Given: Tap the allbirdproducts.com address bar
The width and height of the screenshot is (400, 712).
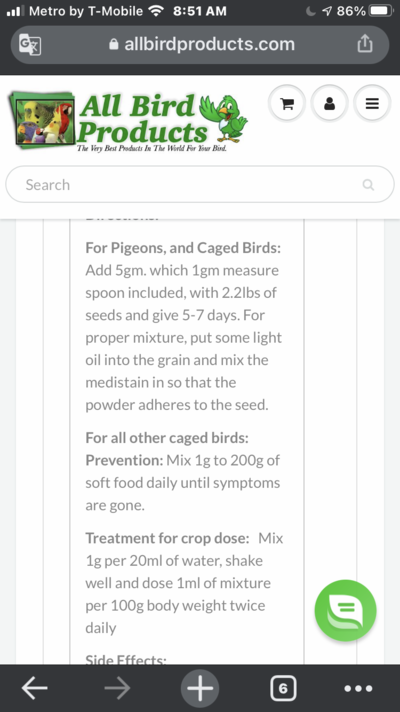Looking at the screenshot, I should (200, 44).
